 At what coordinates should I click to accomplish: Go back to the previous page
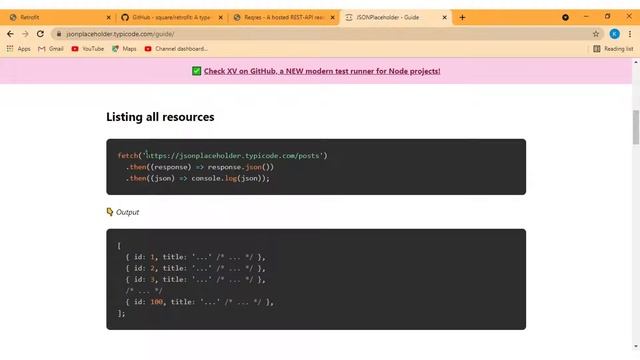[x=10, y=34]
